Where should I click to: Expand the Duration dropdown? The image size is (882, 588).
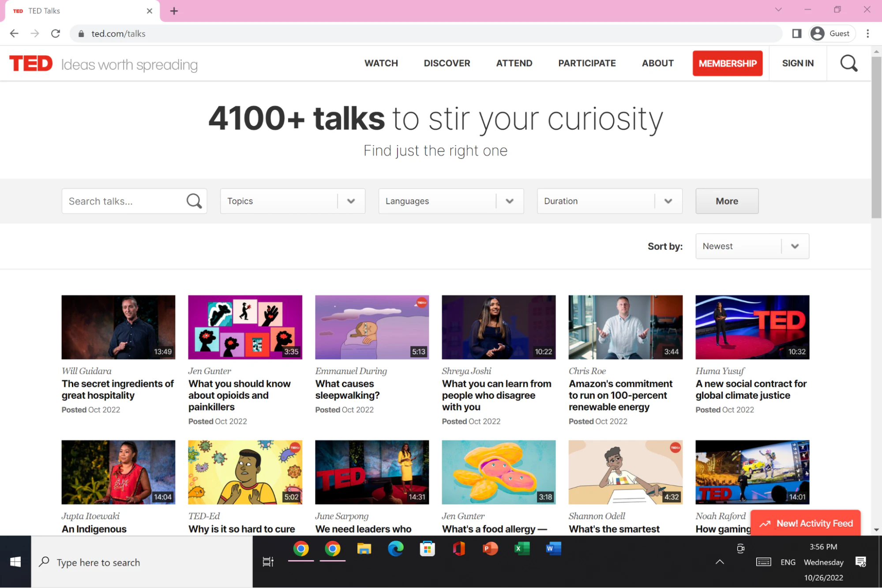pyautogui.click(x=609, y=201)
